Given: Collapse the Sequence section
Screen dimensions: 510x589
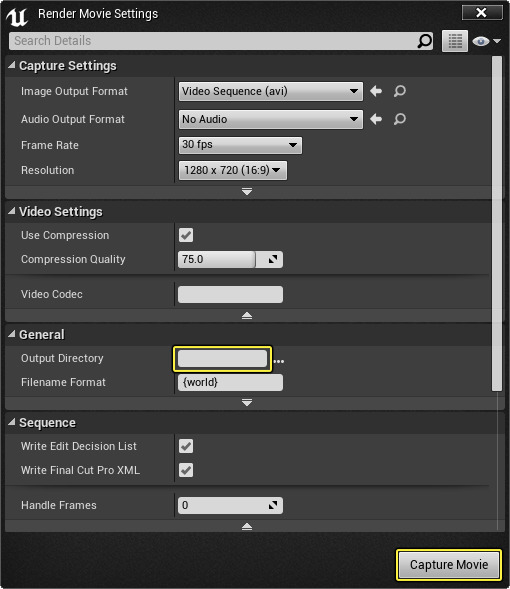Looking at the screenshot, I should (12, 422).
